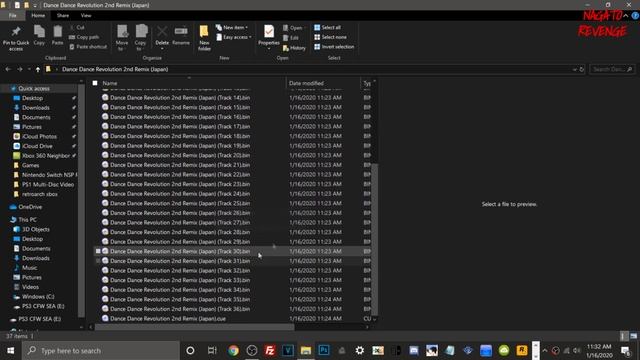Select the Track 36 bin file
The image size is (640, 360).
[180, 309]
